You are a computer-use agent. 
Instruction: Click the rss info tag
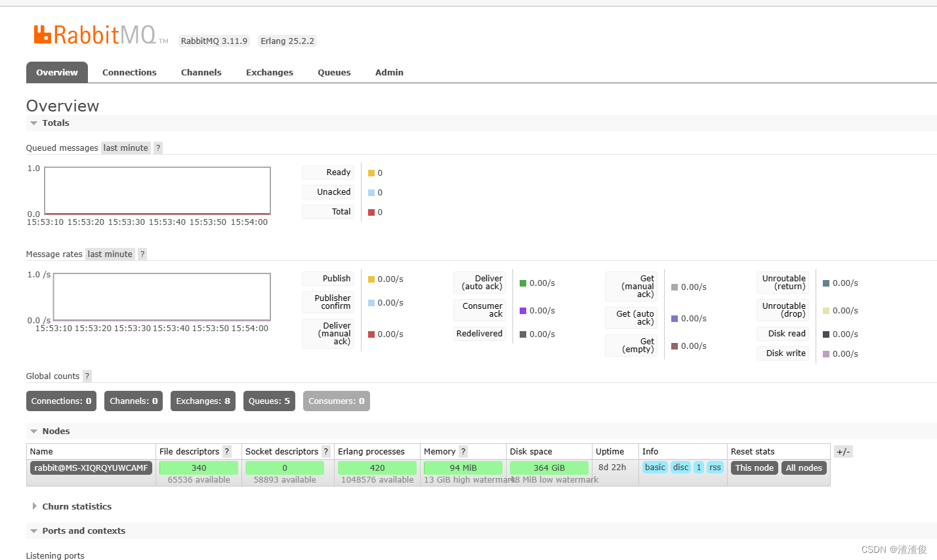point(715,468)
